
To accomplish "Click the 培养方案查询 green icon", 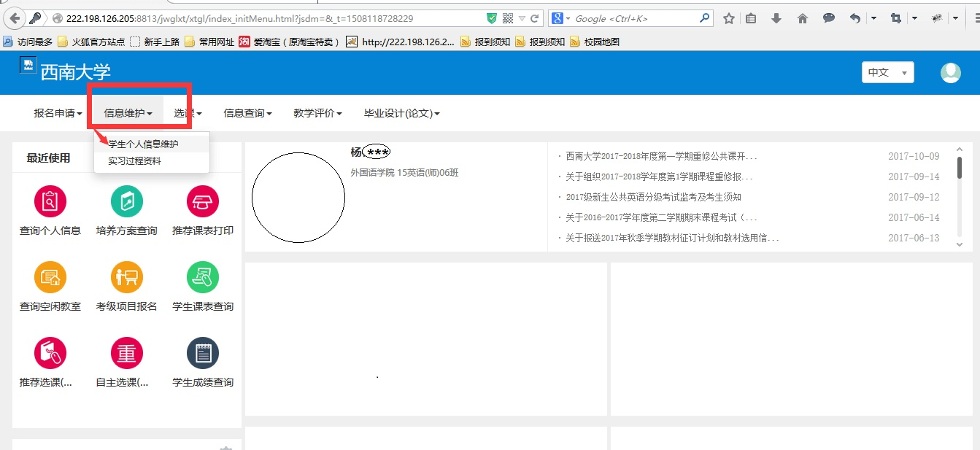I will click(x=126, y=201).
